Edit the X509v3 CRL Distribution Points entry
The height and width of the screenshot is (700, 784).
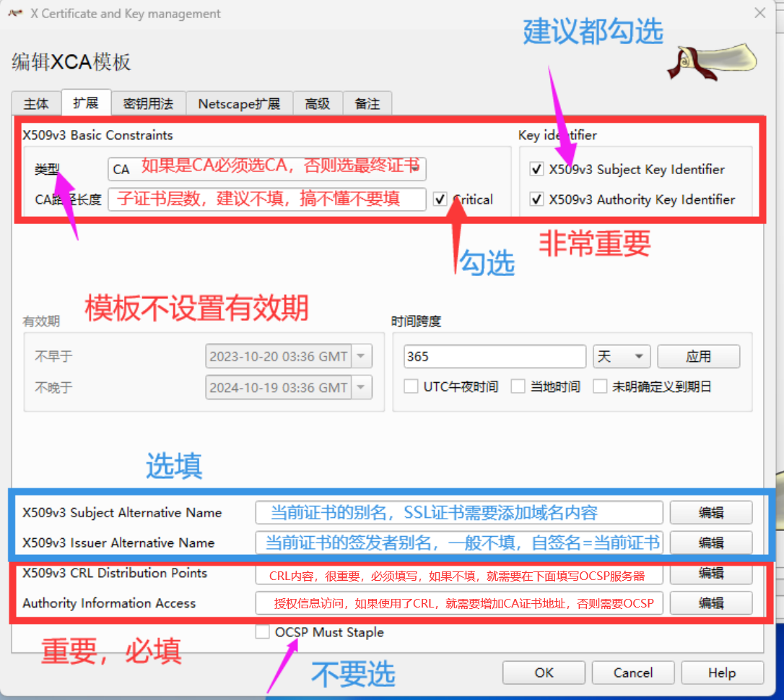pyautogui.click(x=711, y=573)
